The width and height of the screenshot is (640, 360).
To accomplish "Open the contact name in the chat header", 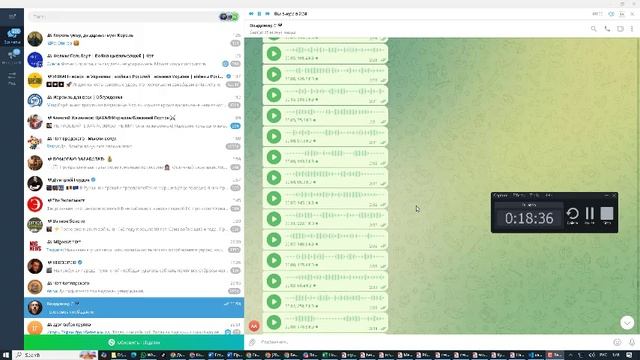I will tap(266, 25).
